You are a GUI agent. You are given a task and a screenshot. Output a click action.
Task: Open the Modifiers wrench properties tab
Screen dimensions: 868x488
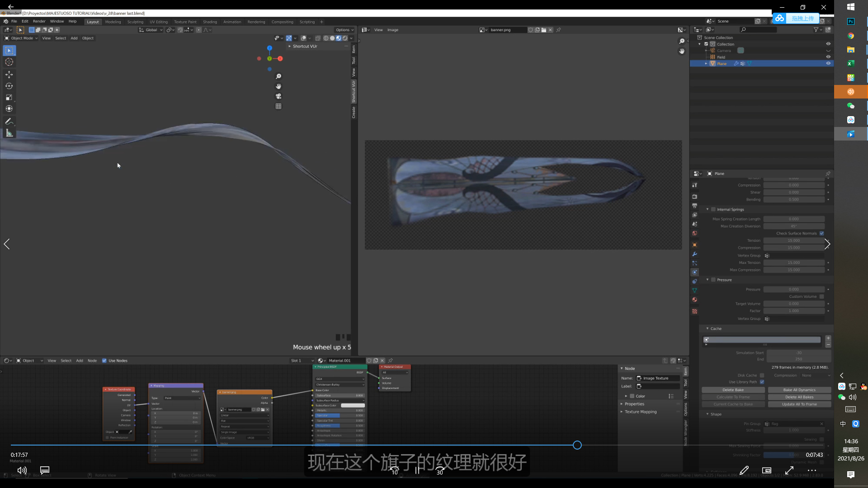[x=695, y=254]
